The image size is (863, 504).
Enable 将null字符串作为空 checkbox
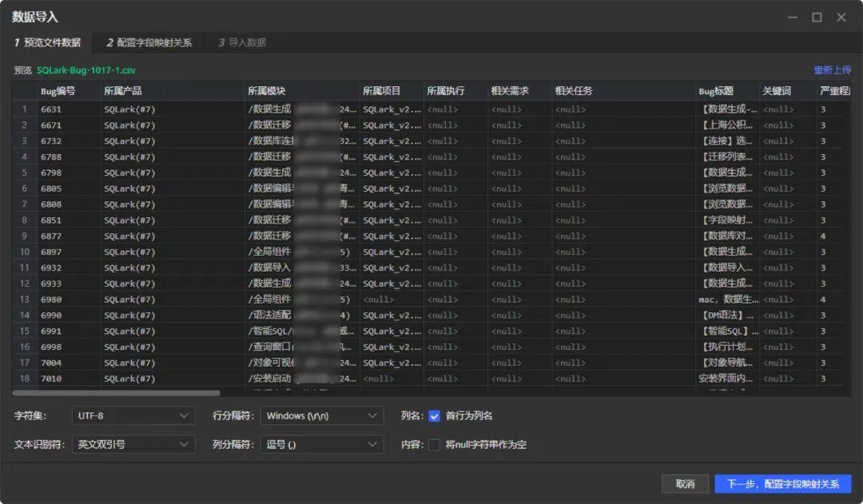tap(434, 445)
